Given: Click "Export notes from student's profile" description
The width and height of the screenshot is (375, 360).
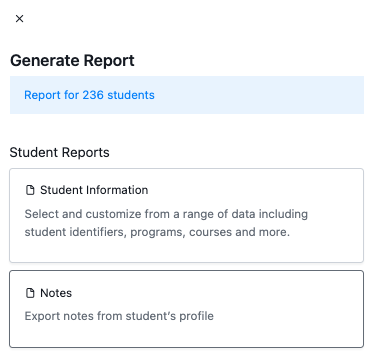Looking at the screenshot, I should [119, 316].
